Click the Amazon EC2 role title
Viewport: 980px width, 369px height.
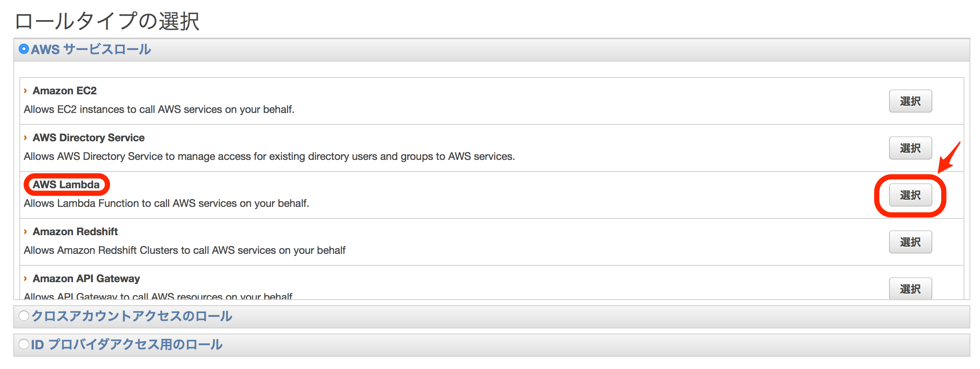tap(65, 91)
